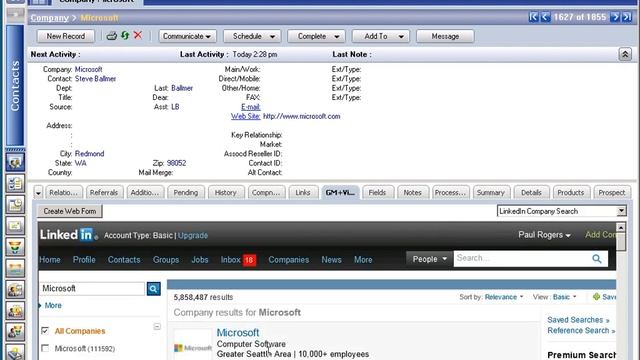Switch to the Referrals tab

(x=104, y=193)
